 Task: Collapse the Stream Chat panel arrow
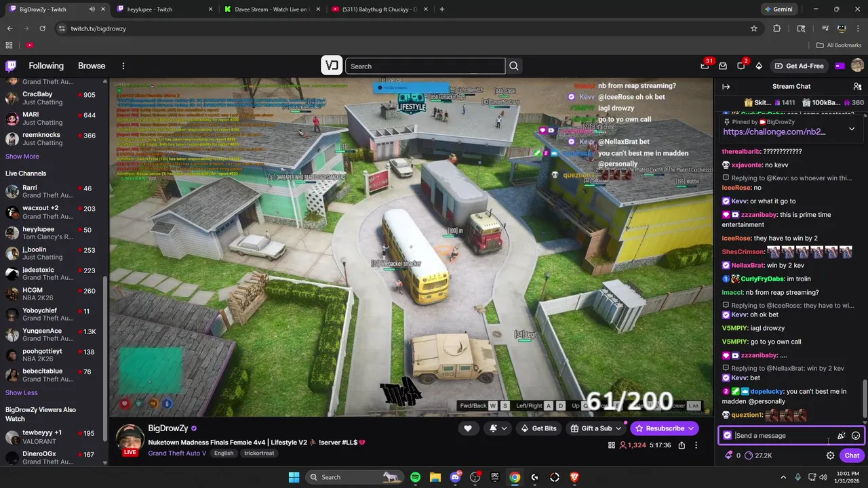726,86
